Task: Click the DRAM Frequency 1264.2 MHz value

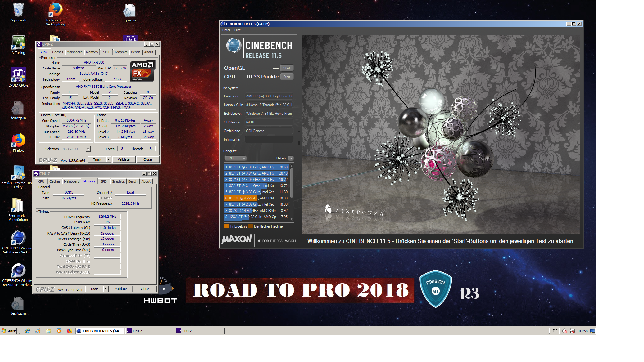Action: 107,217
